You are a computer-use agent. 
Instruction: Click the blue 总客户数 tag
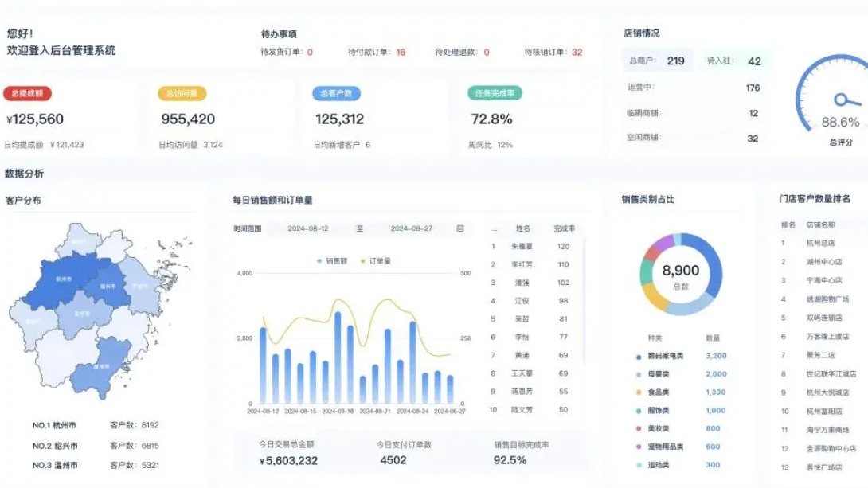pos(336,93)
